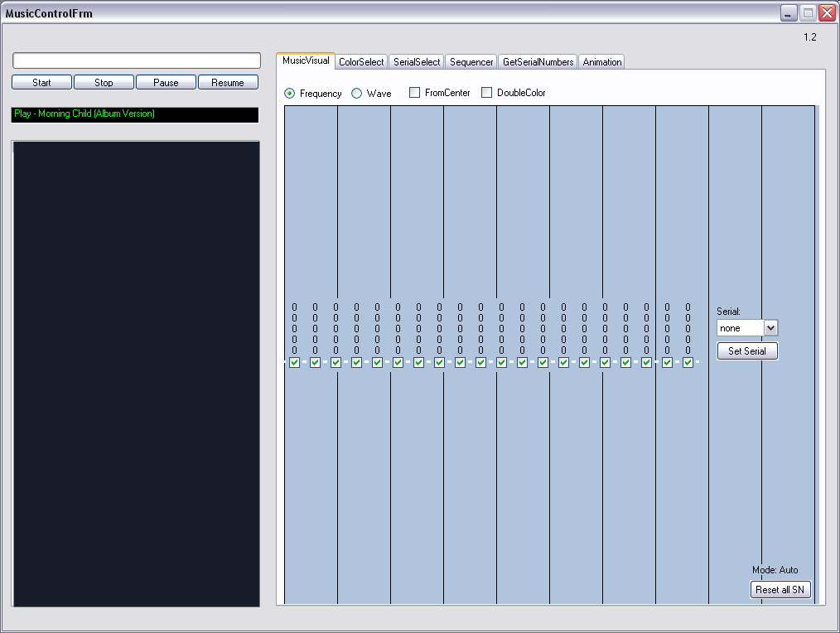
Task: Maximize the MusicControlFrm window
Action: tap(808, 12)
